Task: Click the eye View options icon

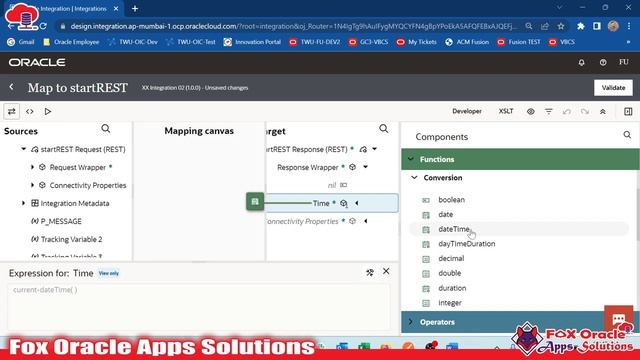Action: pyautogui.click(x=530, y=111)
